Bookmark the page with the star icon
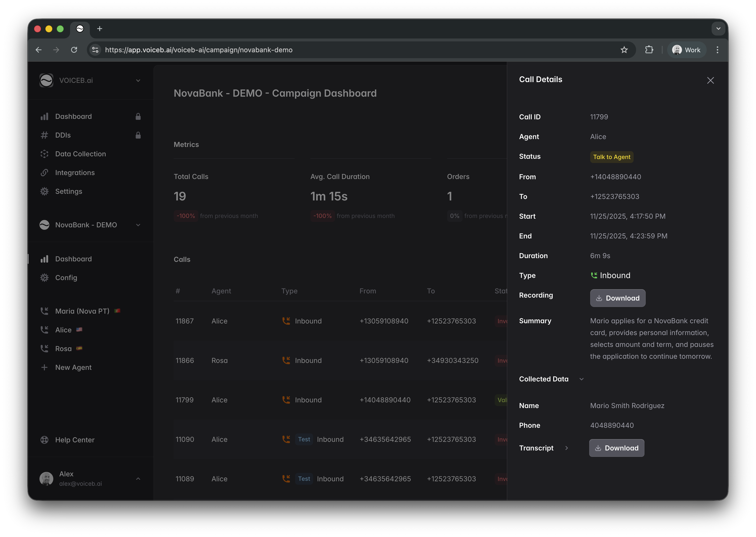 (624, 50)
